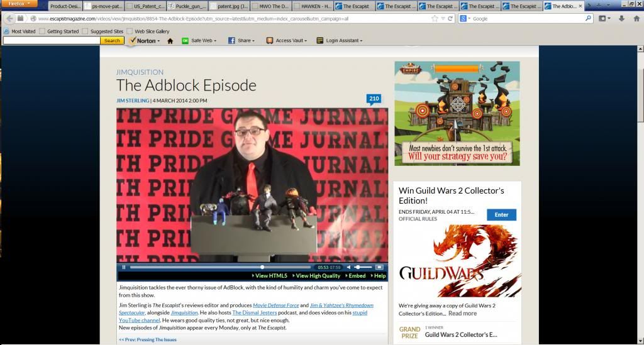644x345 pixels.
Task: Switch to the Product-Desi tab
Action: [x=65, y=6]
